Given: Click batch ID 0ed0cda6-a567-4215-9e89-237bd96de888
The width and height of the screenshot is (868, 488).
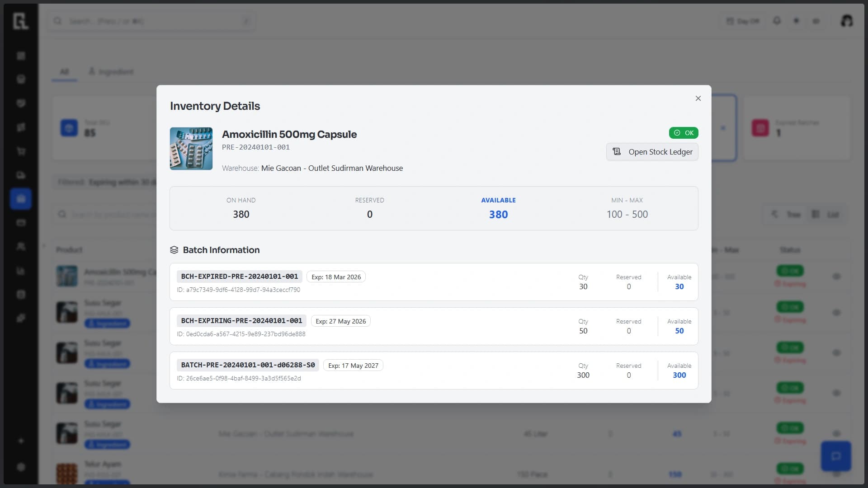Looking at the screenshot, I should coord(241,334).
